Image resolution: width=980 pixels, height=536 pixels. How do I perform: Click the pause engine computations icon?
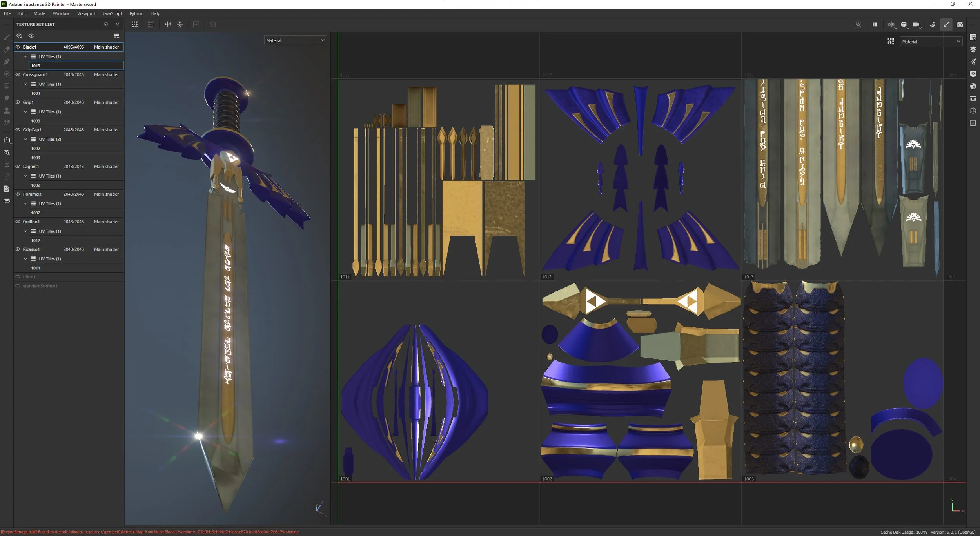(875, 24)
